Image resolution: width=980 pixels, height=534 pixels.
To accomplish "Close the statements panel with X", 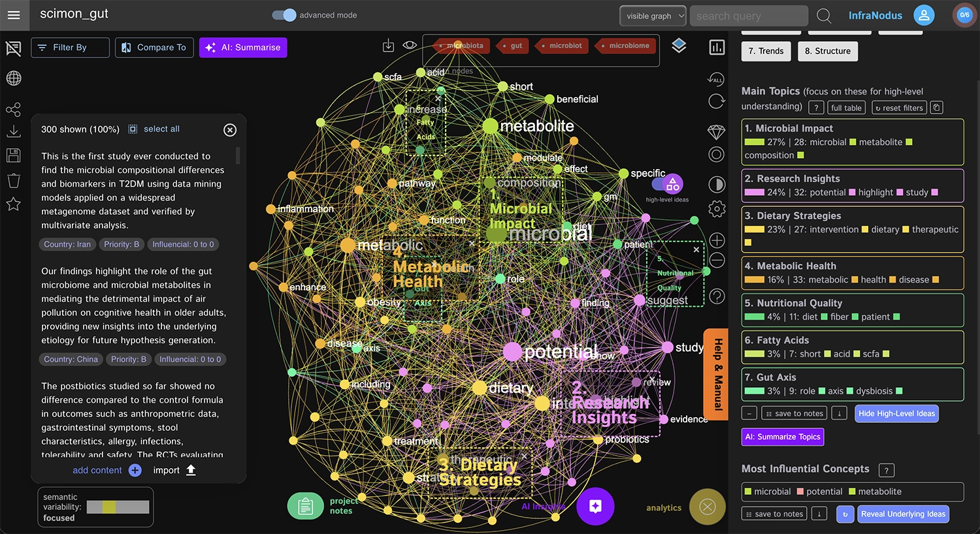I will (230, 130).
